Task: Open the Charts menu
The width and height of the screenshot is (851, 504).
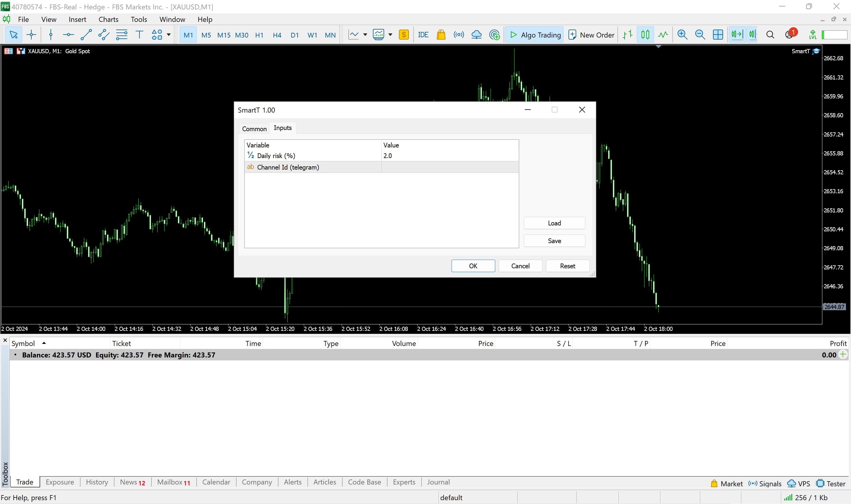Action: [108, 19]
